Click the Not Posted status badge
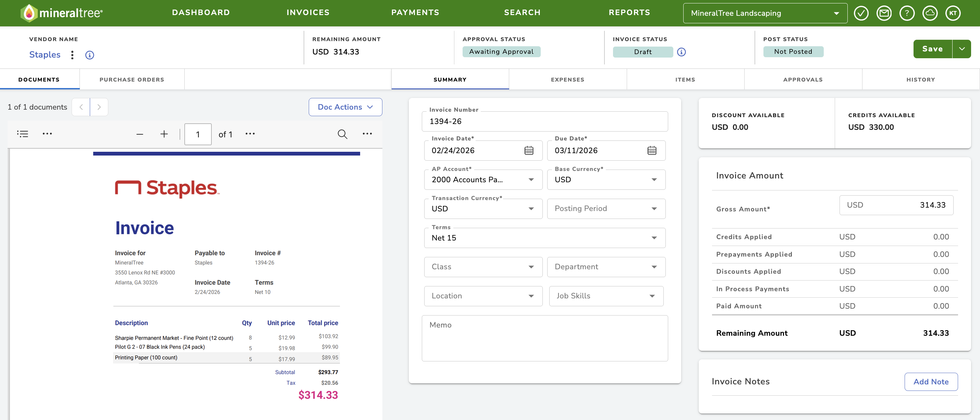980x420 pixels. pyautogui.click(x=793, y=52)
